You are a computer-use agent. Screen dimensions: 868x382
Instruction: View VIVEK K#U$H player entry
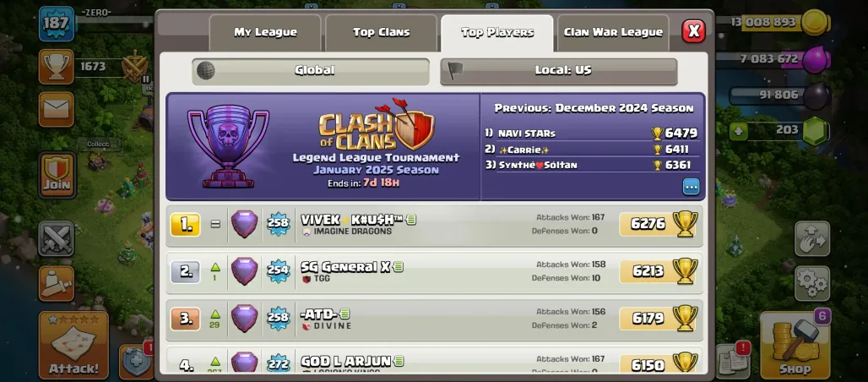click(x=435, y=225)
